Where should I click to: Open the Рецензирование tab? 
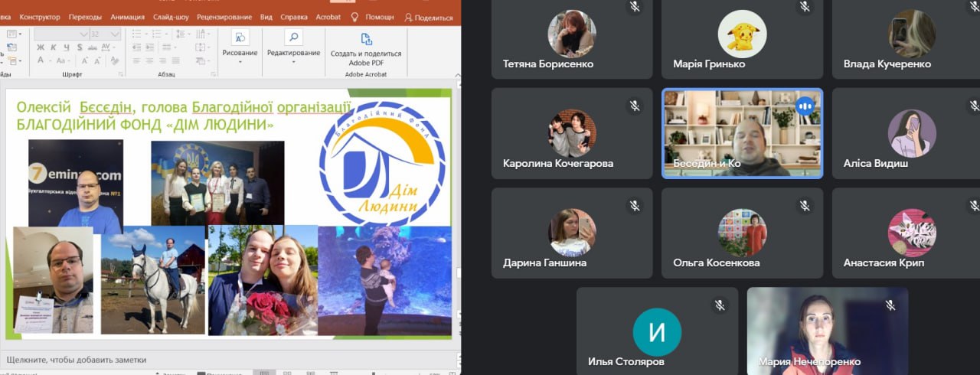[x=225, y=17]
